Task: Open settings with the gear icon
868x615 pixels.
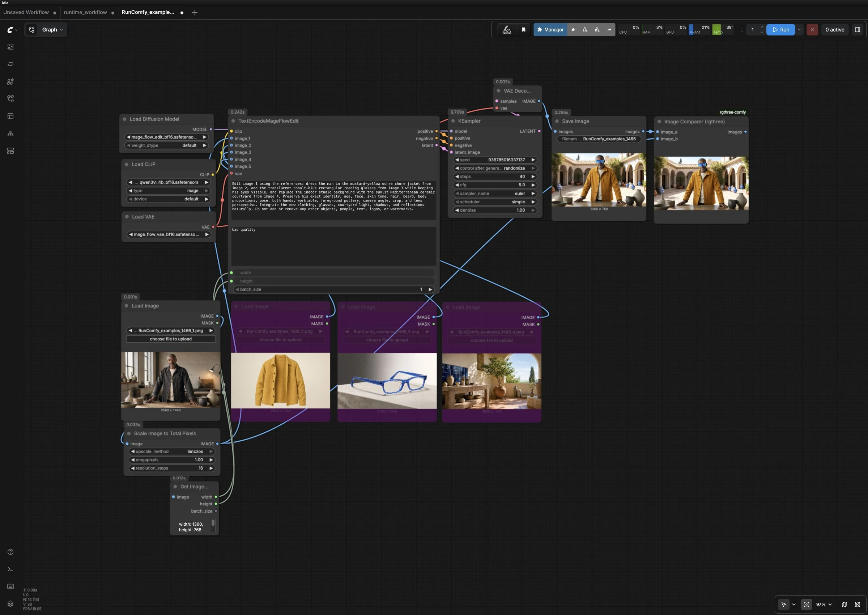Action: pos(10,604)
